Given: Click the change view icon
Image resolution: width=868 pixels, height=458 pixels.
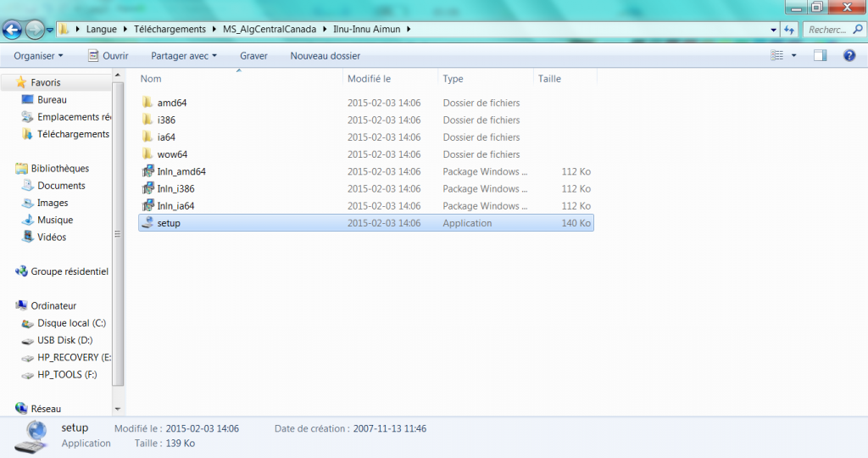Looking at the screenshot, I should pos(777,56).
